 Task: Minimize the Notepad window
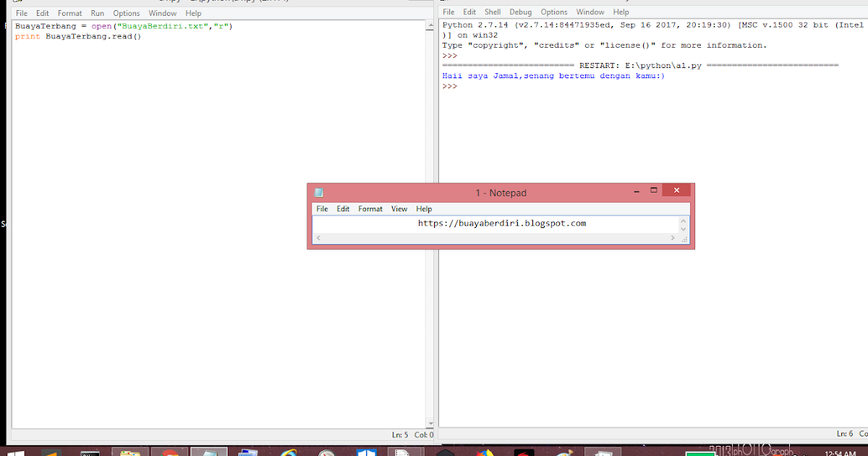pos(636,190)
